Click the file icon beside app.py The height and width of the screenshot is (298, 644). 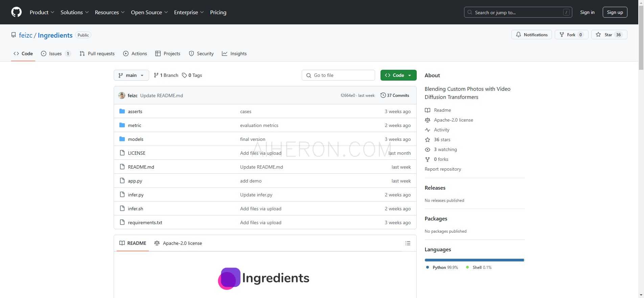click(122, 181)
